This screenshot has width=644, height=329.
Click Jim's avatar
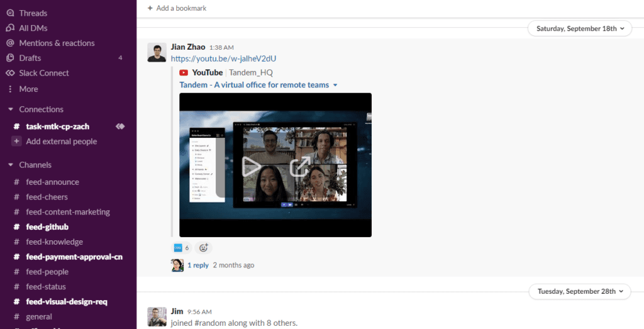[157, 316]
